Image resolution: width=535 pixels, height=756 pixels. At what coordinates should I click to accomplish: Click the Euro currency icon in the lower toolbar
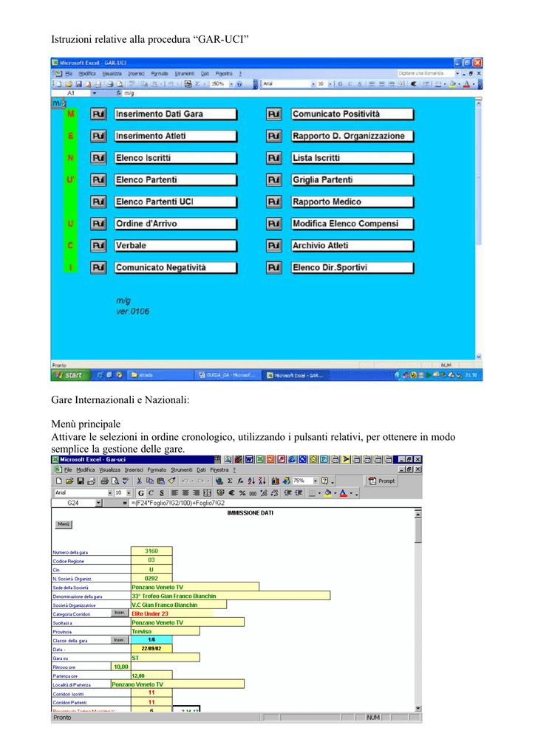tap(231, 492)
